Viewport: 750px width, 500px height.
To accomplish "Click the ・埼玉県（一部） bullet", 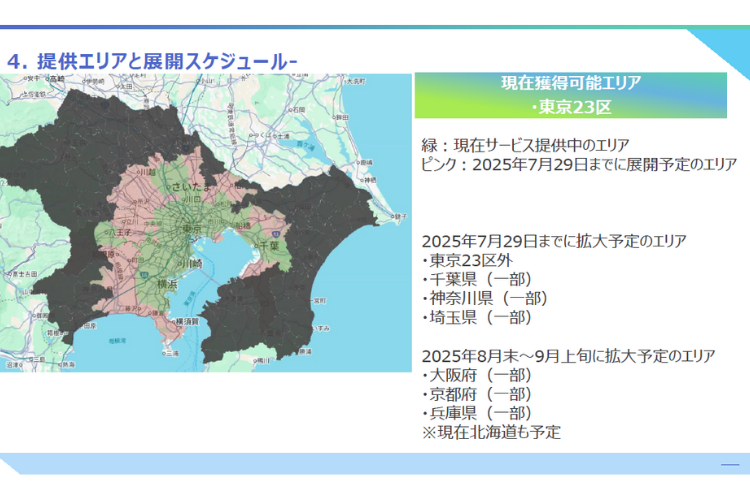I will click(476, 317).
